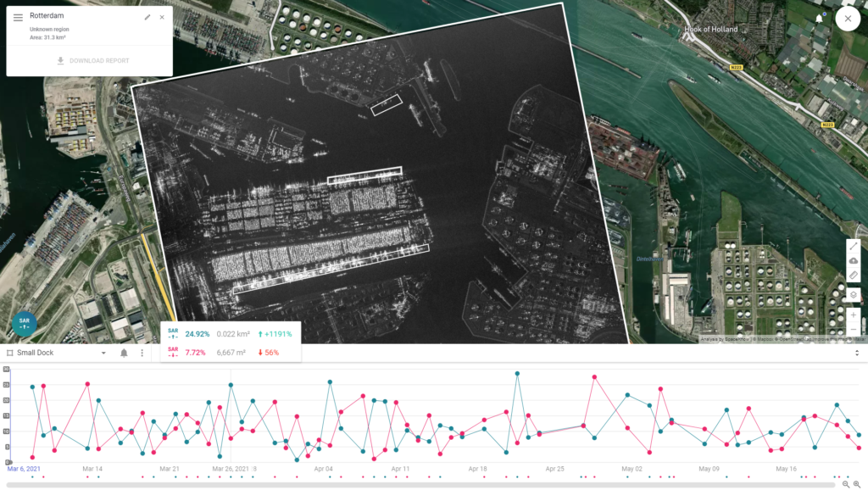Click the timeline start handle at chart left

[8, 462]
